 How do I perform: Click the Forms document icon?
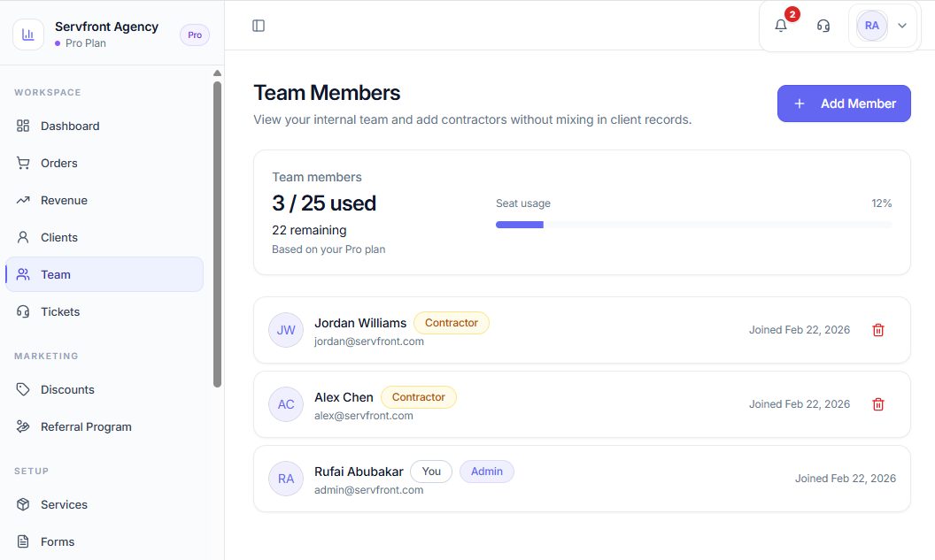pos(23,541)
